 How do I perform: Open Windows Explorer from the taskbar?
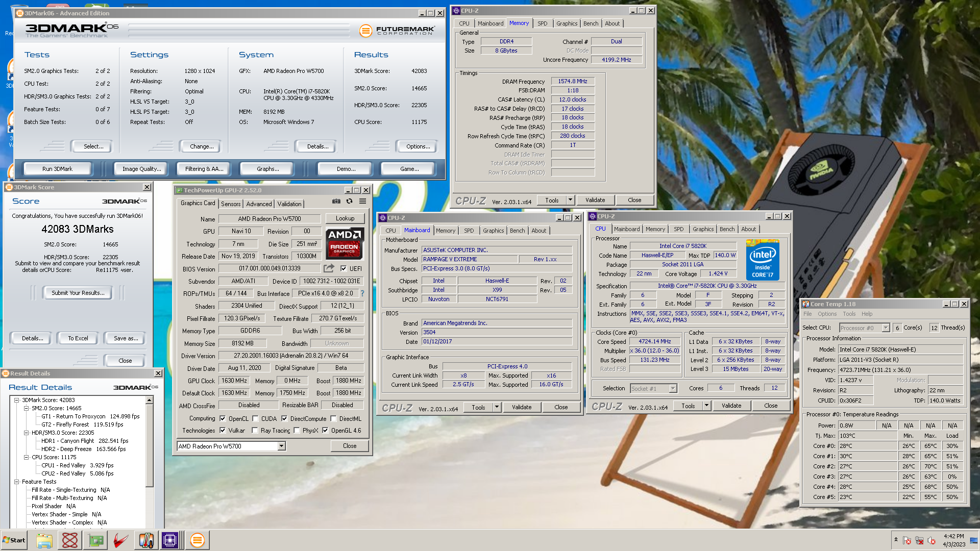tap(44, 540)
